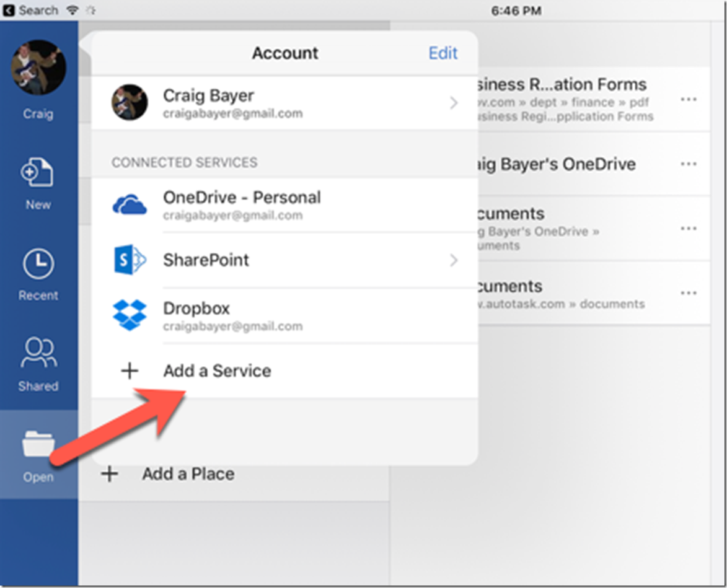Image resolution: width=727 pixels, height=588 pixels.
Task: Open more options for autotask.com documents
Action: pyautogui.click(x=689, y=293)
